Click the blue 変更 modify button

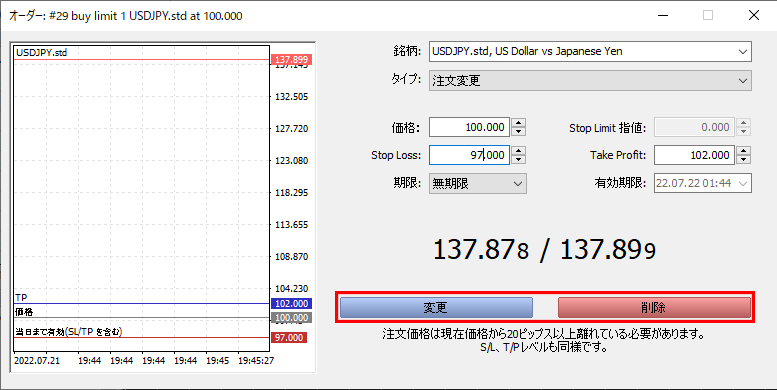pos(436,308)
